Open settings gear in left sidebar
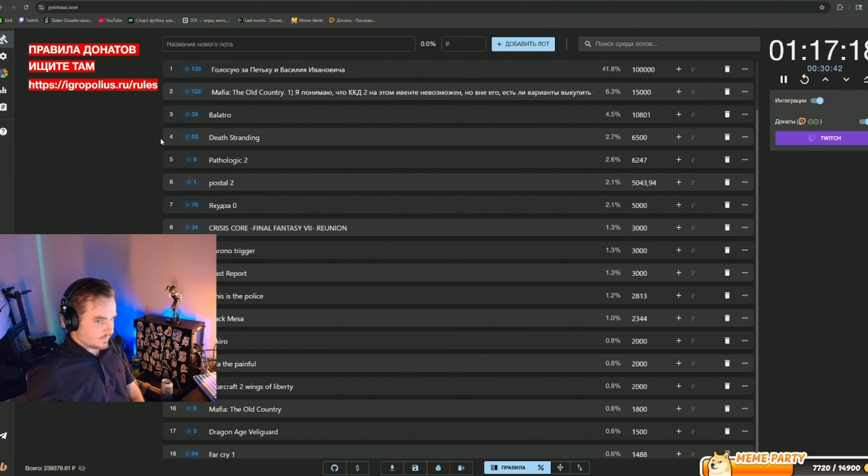The image size is (868, 476). click(x=4, y=56)
